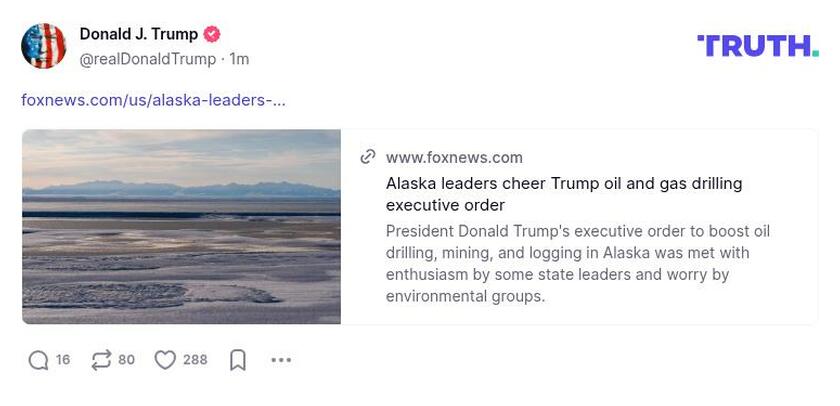Click the www.foxnews.com domain text
This screenshot has height=406, width=840.
(x=454, y=157)
